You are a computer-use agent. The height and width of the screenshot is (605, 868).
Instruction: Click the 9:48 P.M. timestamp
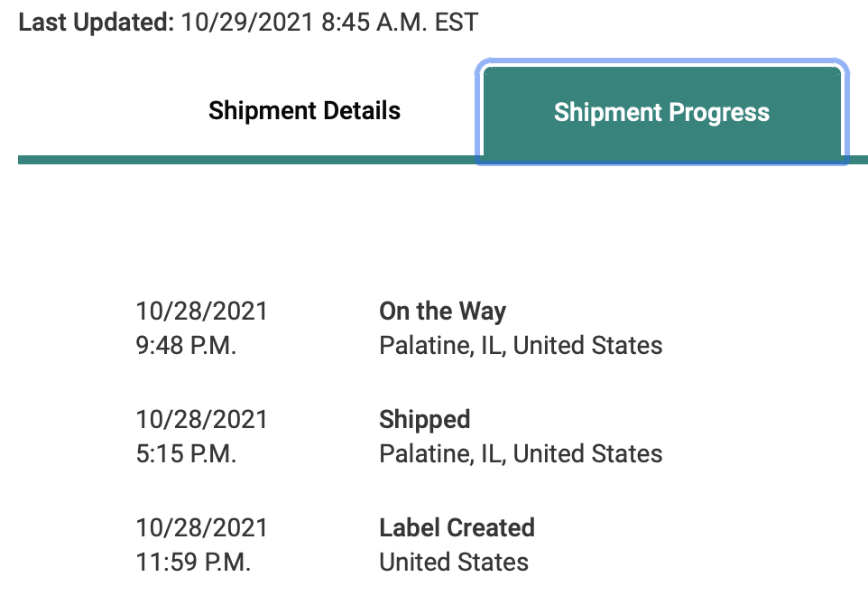pos(186,346)
